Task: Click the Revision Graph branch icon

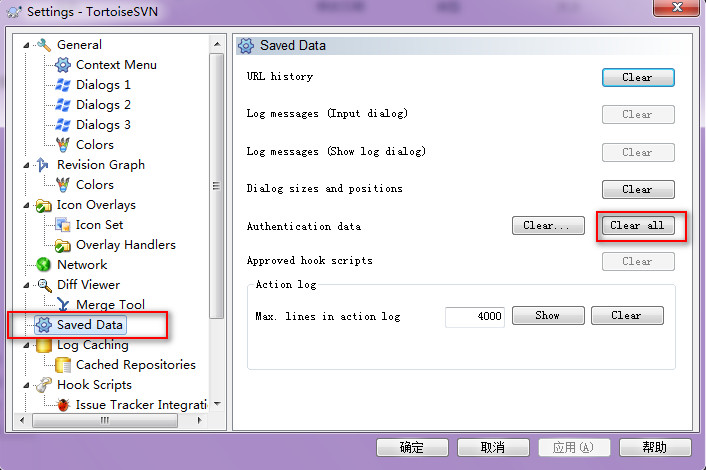Action: 43,165
